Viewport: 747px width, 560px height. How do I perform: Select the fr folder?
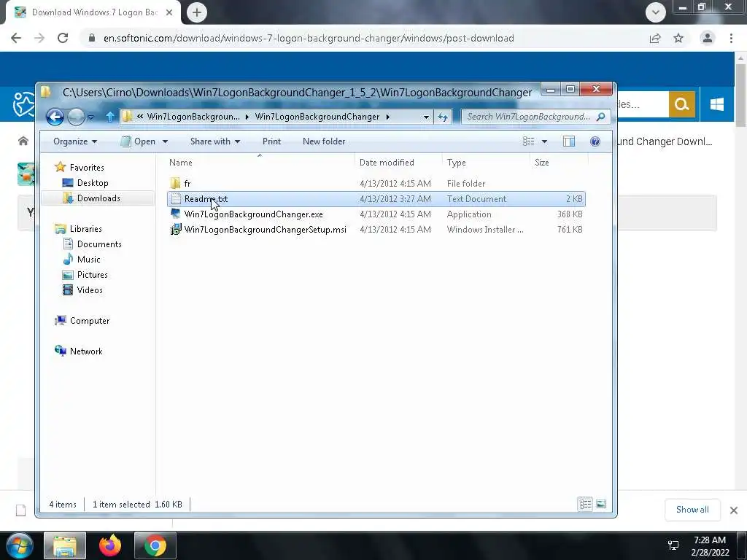[x=180, y=183]
